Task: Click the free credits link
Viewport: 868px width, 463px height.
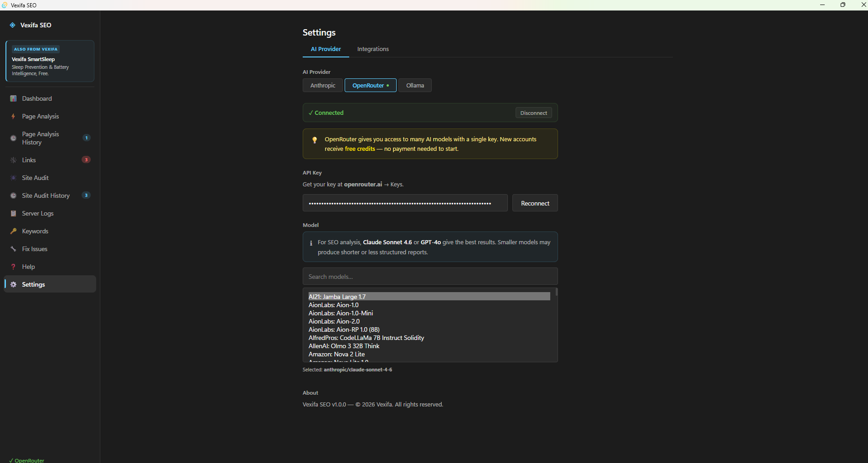Action: [x=360, y=149]
